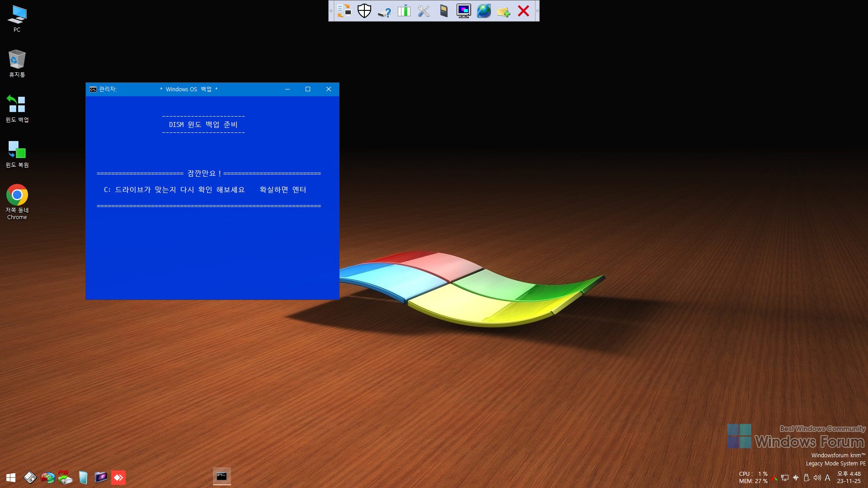Click the console window system icon
The width and height of the screenshot is (868, 488).
[x=93, y=89]
